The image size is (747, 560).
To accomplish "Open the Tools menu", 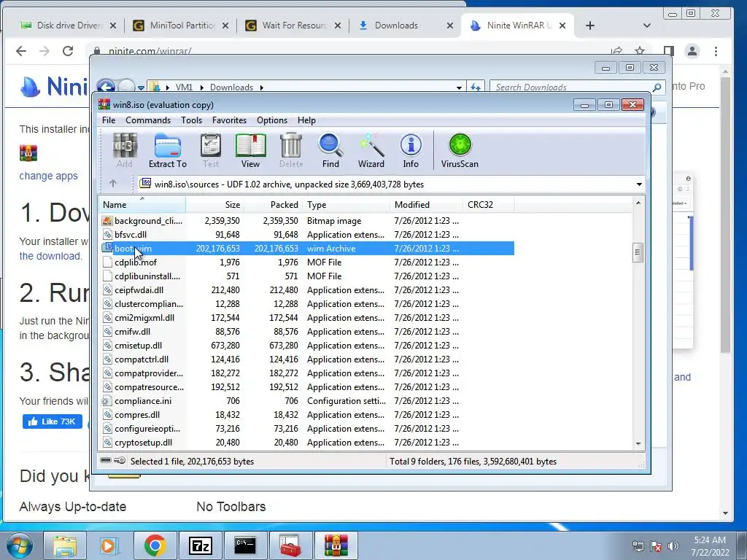I will [x=192, y=120].
